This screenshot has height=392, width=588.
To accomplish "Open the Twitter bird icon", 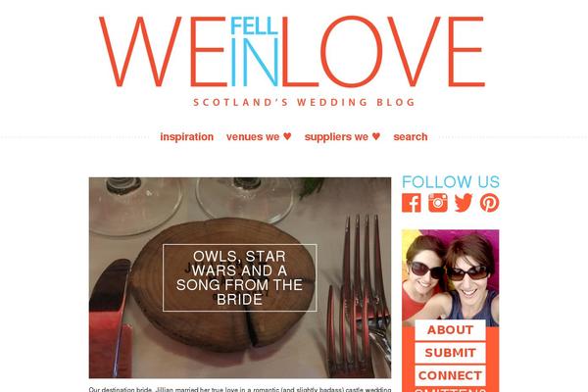I will point(464,203).
